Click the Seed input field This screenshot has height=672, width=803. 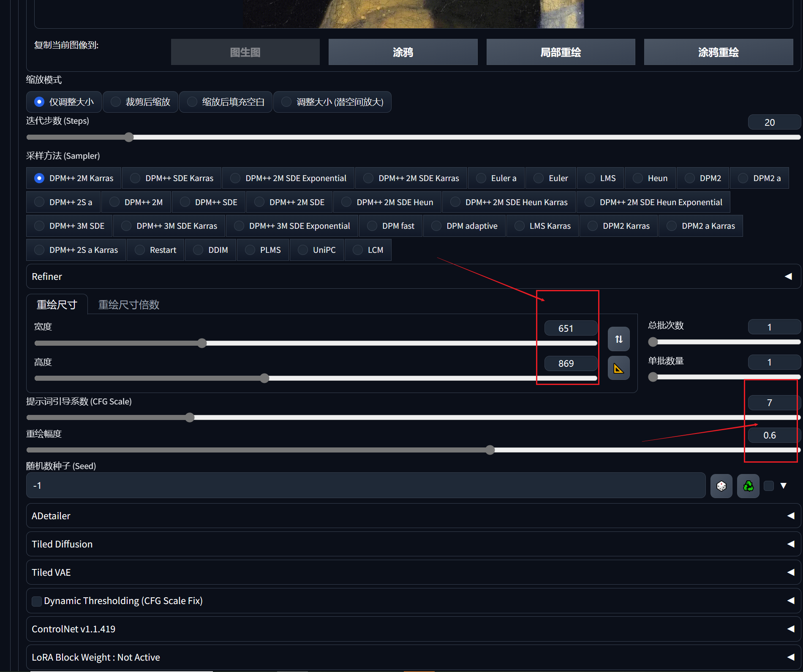[x=366, y=486]
